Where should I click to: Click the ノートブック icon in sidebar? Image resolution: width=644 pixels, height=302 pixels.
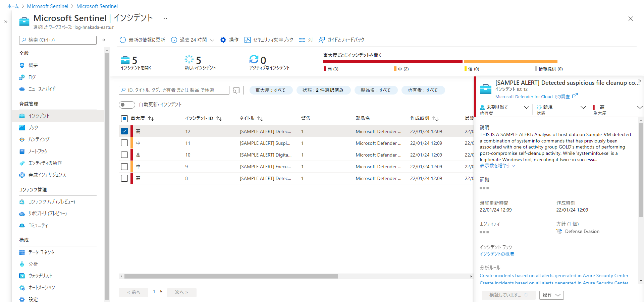tap(22, 152)
